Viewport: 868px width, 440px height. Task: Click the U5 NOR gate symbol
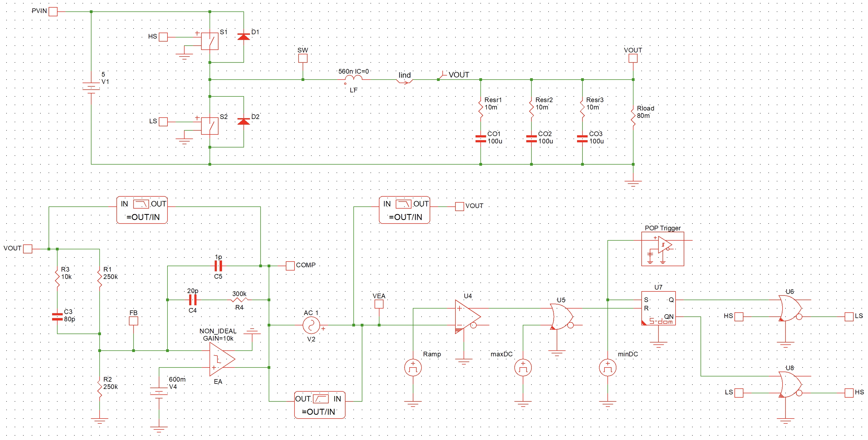click(561, 317)
